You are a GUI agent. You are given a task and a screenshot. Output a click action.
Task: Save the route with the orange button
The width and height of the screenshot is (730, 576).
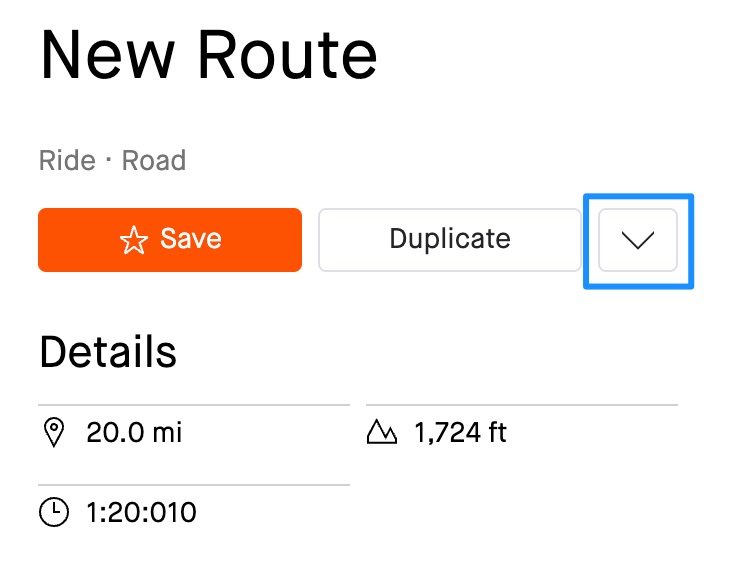[170, 240]
